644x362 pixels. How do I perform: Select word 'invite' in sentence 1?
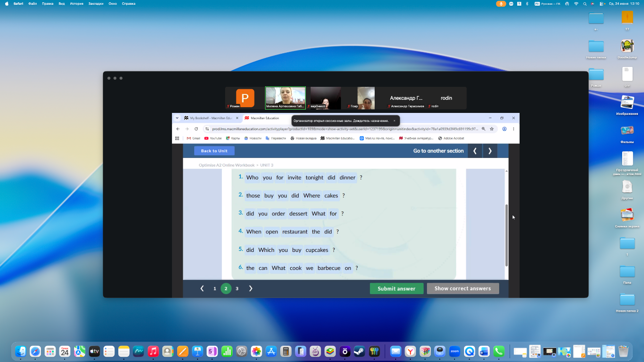pyautogui.click(x=294, y=177)
